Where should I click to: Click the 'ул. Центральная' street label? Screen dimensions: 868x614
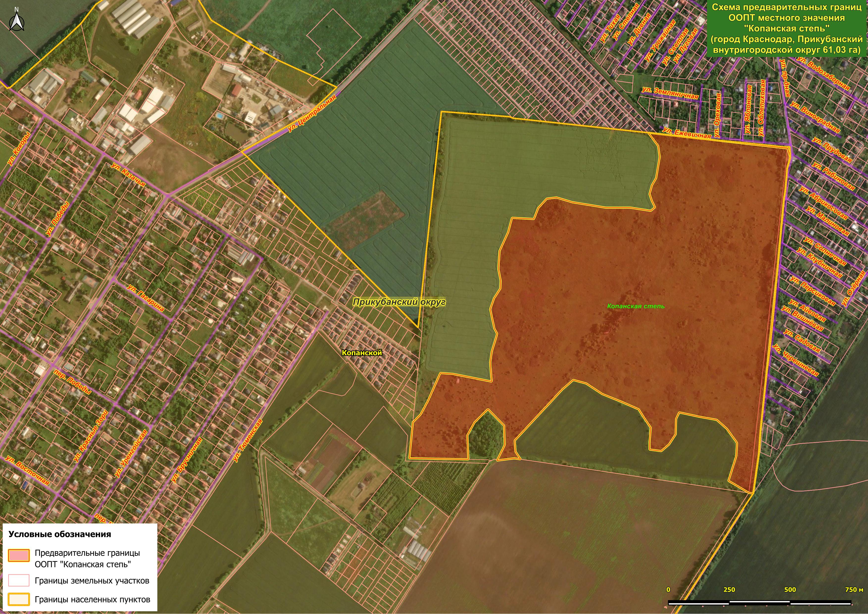tap(312, 113)
